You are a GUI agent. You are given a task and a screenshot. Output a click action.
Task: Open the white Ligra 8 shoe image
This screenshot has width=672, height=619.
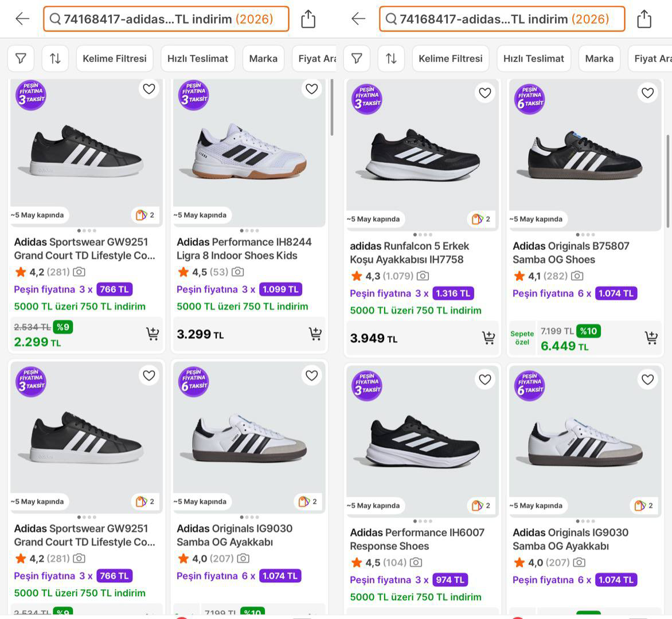249,152
